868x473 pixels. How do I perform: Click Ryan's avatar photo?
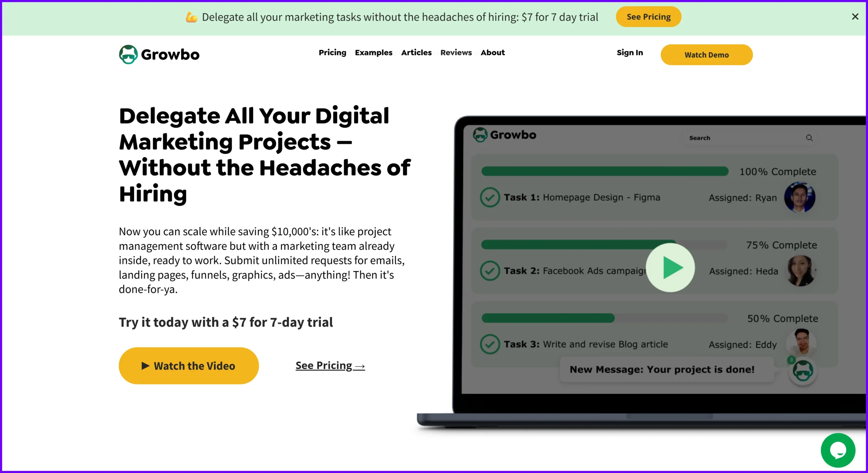[x=800, y=197]
